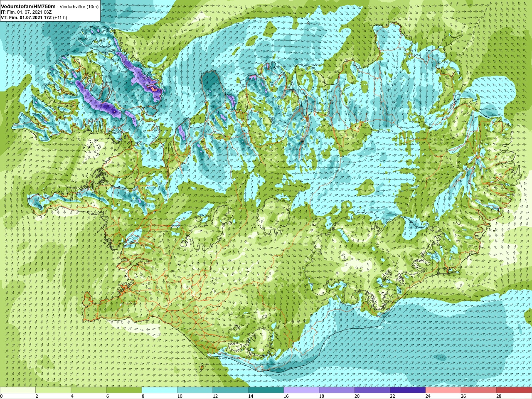Click the legend tick label 14
The height and width of the screenshot is (399, 532).
click(x=251, y=396)
